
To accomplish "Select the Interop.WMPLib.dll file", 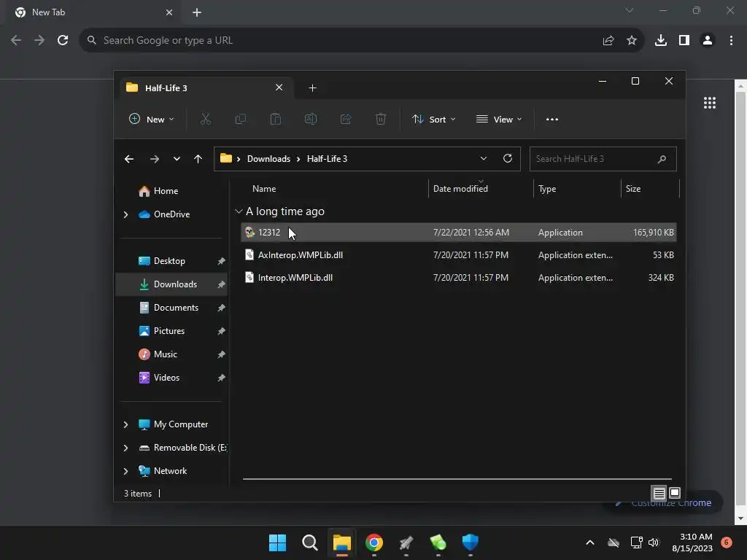I will pyautogui.click(x=458, y=278).
